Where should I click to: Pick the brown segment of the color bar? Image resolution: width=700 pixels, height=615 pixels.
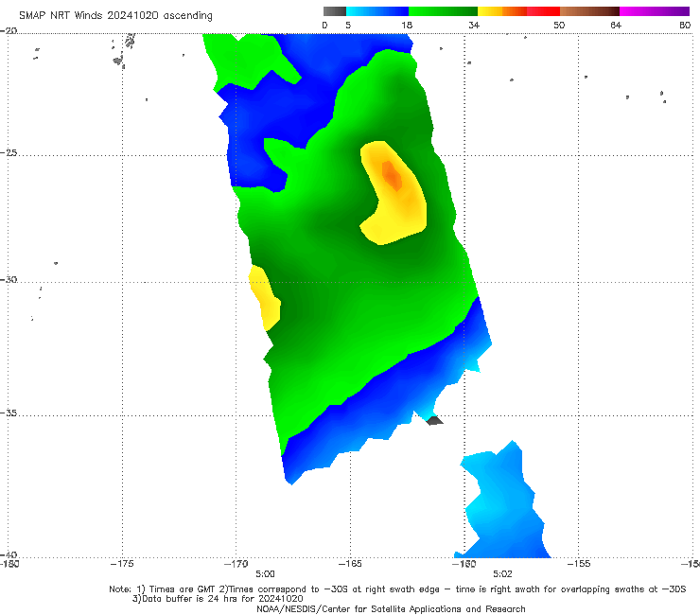(x=589, y=11)
